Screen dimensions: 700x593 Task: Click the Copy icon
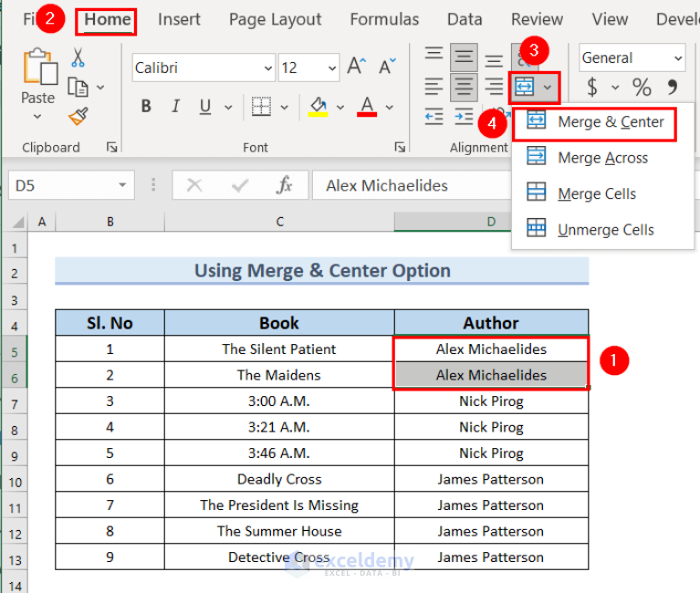click(78, 87)
